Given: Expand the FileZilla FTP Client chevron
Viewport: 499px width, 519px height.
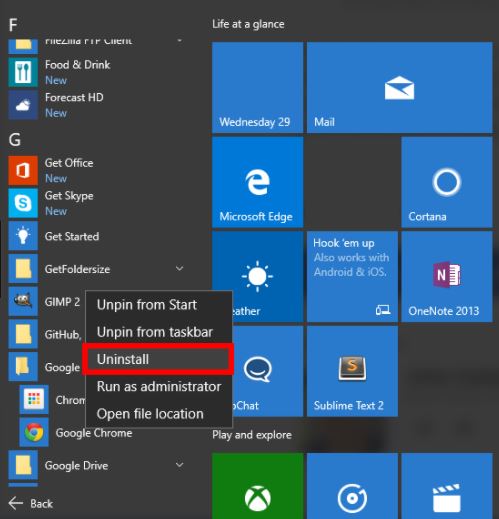Looking at the screenshot, I should click(x=179, y=41).
